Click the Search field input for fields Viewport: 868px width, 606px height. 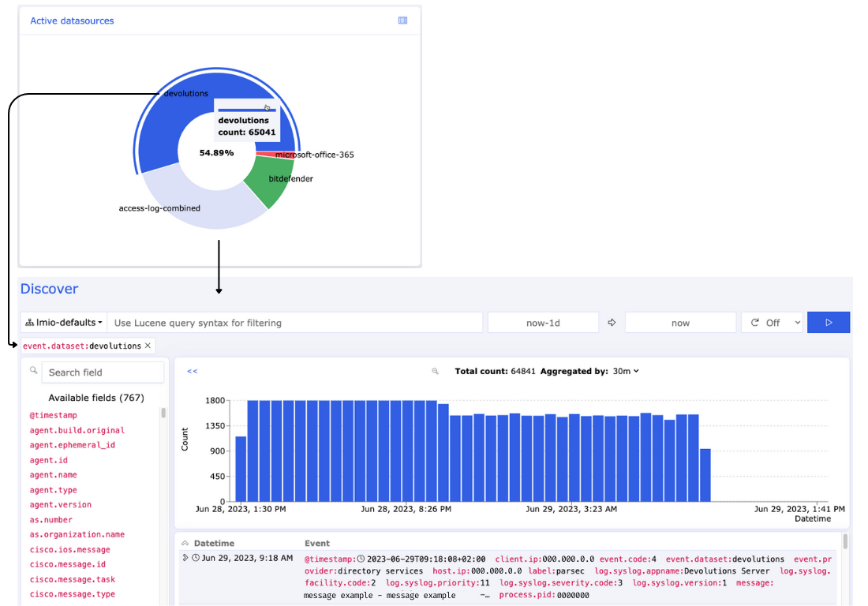(103, 372)
